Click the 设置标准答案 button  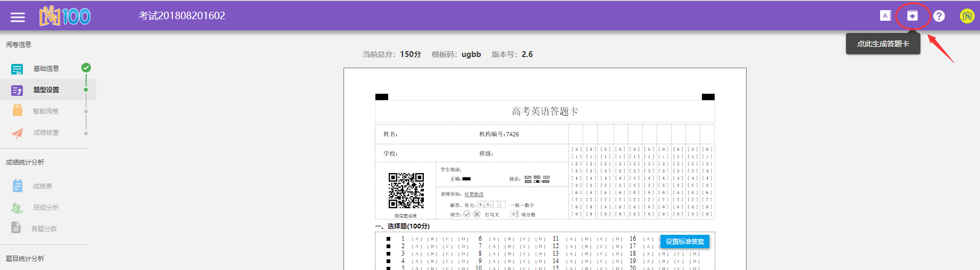[684, 242]
